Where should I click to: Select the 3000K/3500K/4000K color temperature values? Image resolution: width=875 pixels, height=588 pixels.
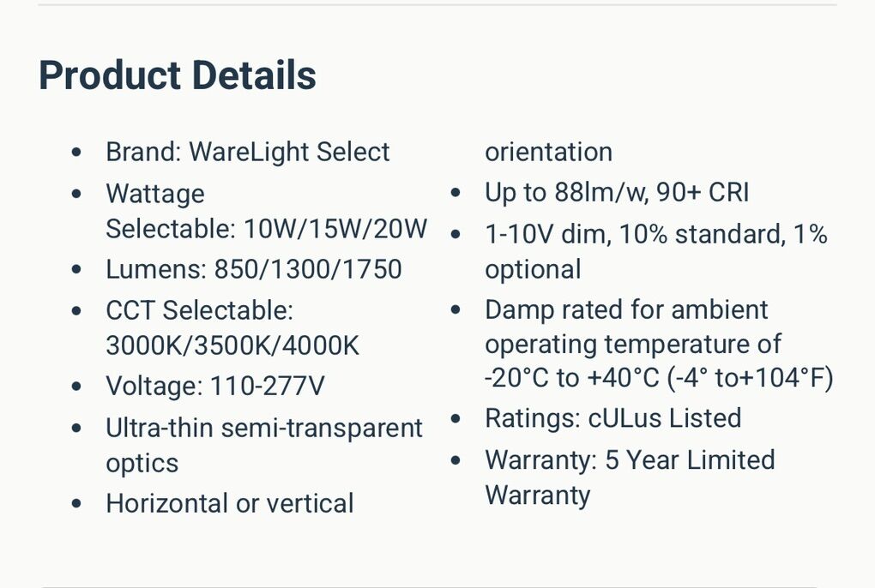coord(232,345)
